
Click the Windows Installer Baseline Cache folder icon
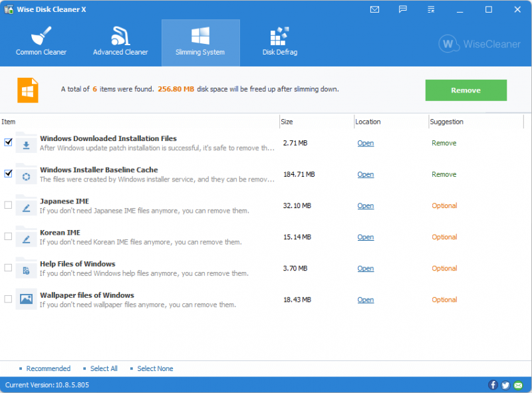[26, 174]
